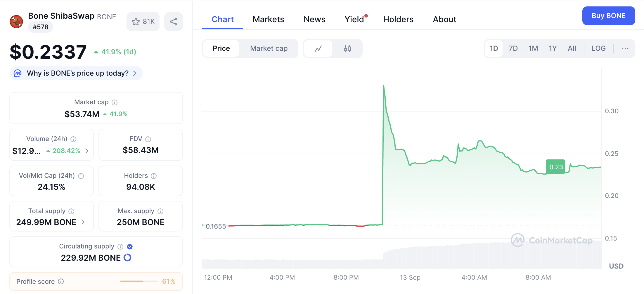The image size is (644, 294).
Task: Open the News tab
Action: pos(314,19)
